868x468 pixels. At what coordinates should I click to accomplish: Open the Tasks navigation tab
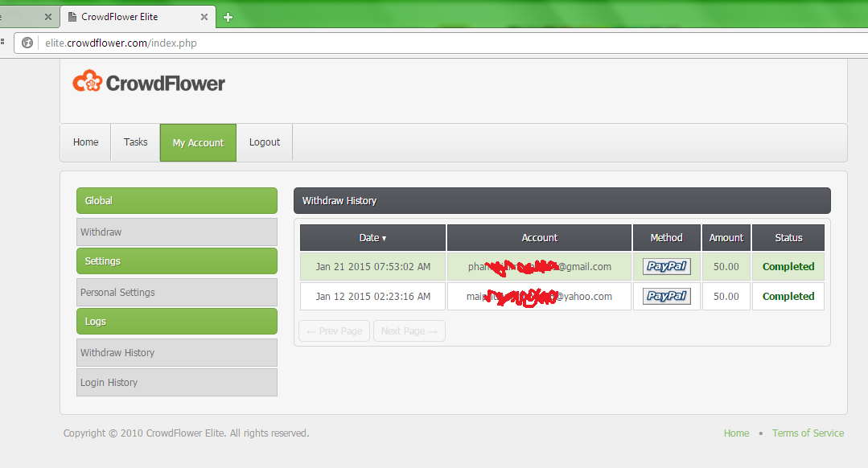(136, 142)
